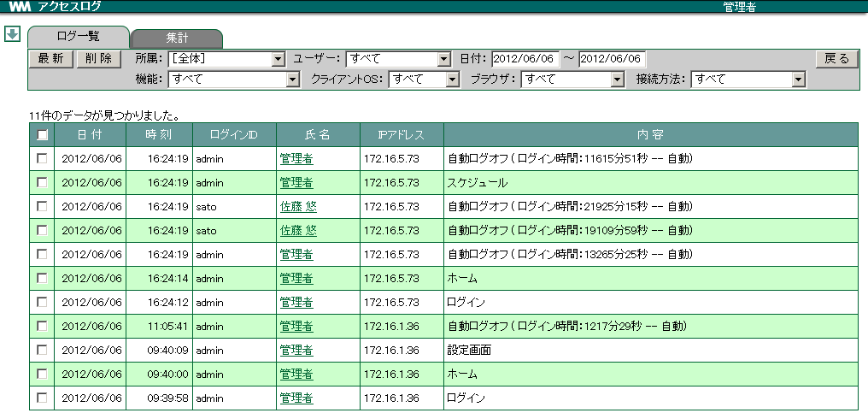Open the 機能 dropdown
This screenshot has width=868, height=413.
click(233, 80)
